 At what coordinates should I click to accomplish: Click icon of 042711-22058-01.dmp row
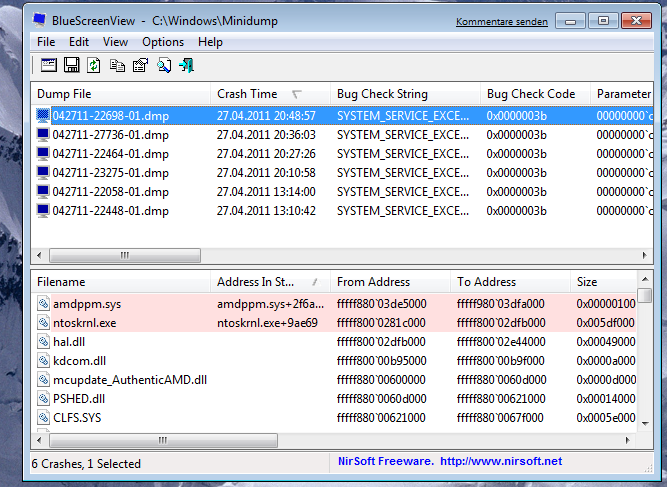pyautogui.click(x=43, y=192)
